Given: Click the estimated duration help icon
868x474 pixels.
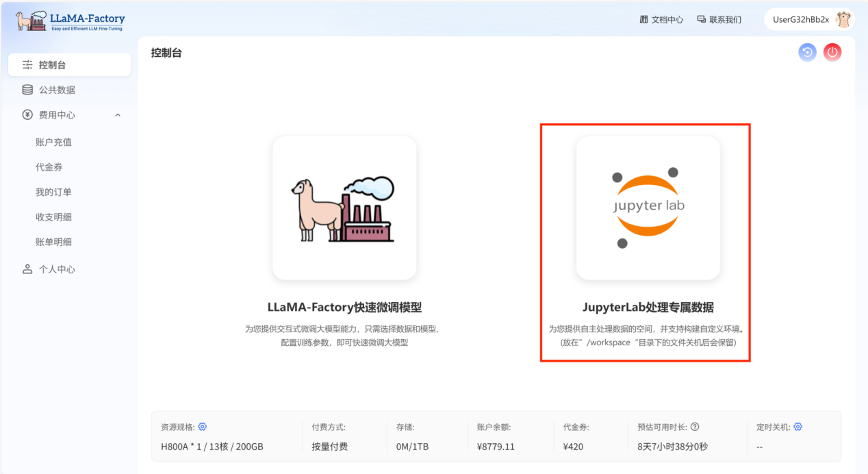Looking at the screenshot, I should pos(695,427).
